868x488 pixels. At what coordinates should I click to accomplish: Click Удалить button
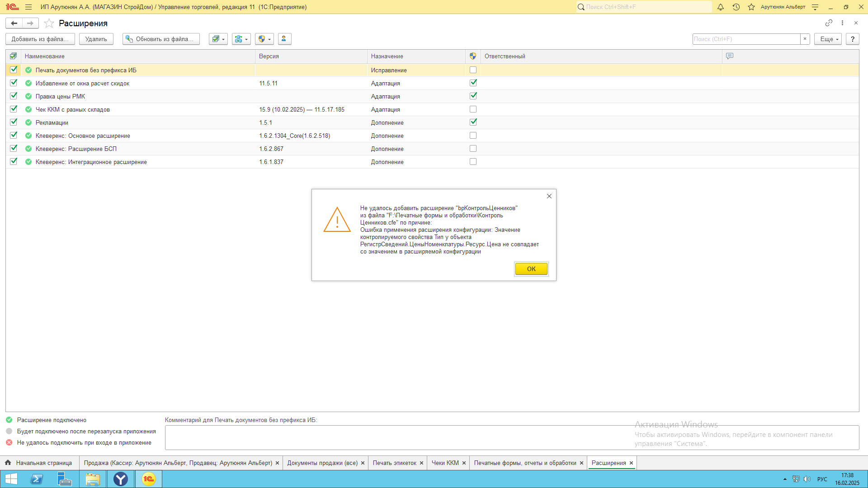tap(96, 39)
